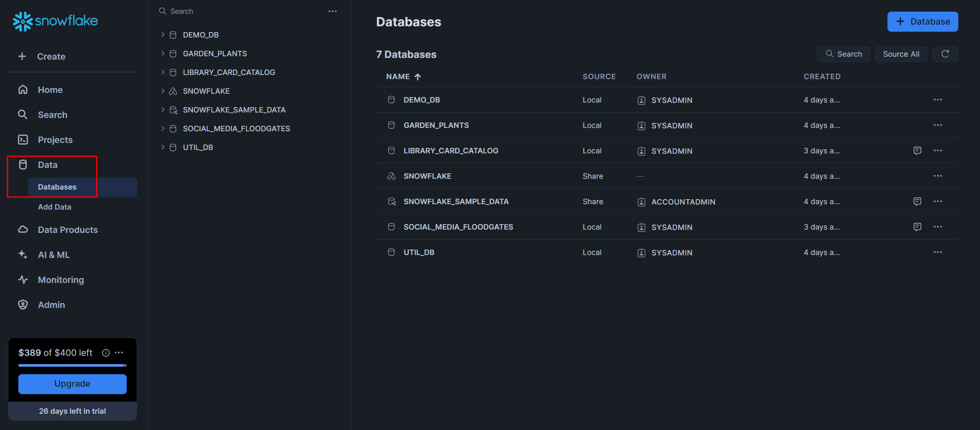The image size is (980, 430).
Task: Open SNOWFLAKE_SAMPLE_DATA row in table
Action: [667, 202]
